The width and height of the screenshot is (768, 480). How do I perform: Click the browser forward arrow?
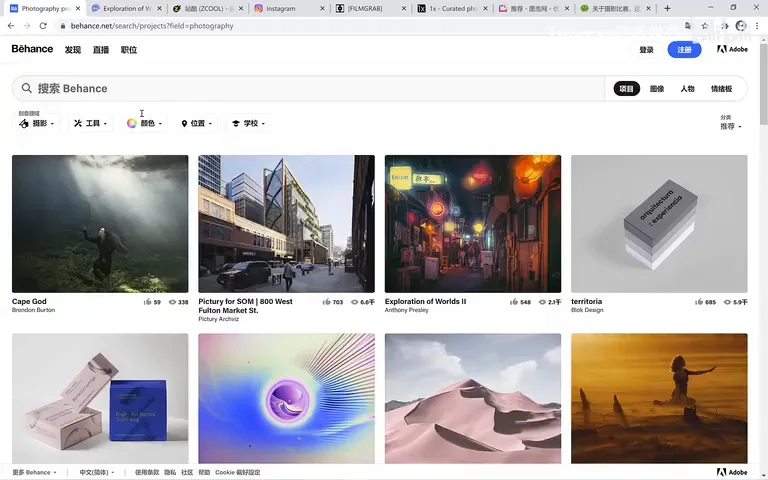coord(27,25)
